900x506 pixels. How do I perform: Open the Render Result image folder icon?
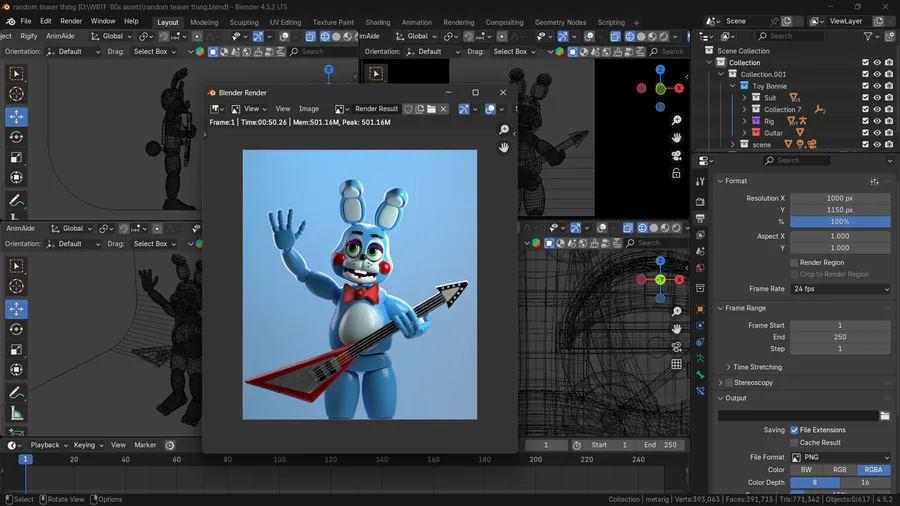pyautogui.click(x=431, y=109)
